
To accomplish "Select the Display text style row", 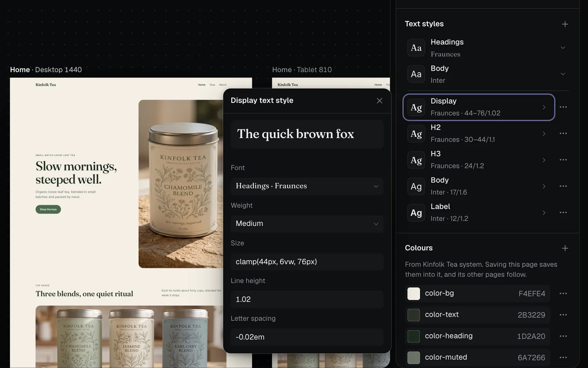I will pos(478,107).
